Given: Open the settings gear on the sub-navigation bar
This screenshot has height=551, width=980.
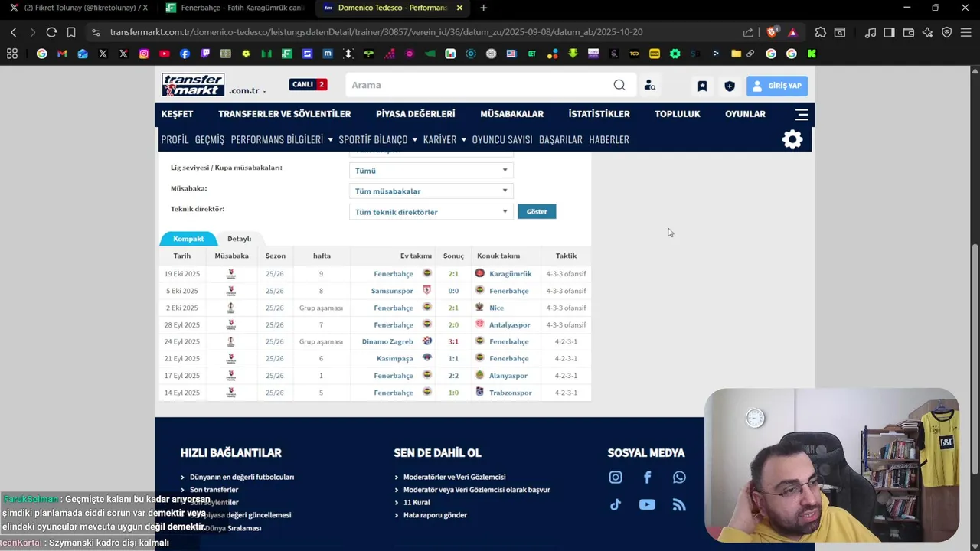Looking at the screenshot, I should [792, 139].
